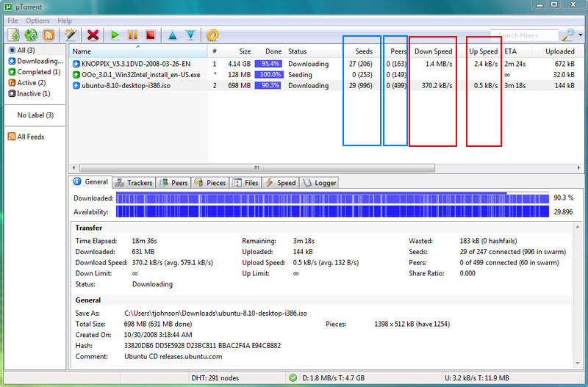
Task: Click the KNOPPIX downloading status icon
Action: pyautogui.click(x=76, y=64)
